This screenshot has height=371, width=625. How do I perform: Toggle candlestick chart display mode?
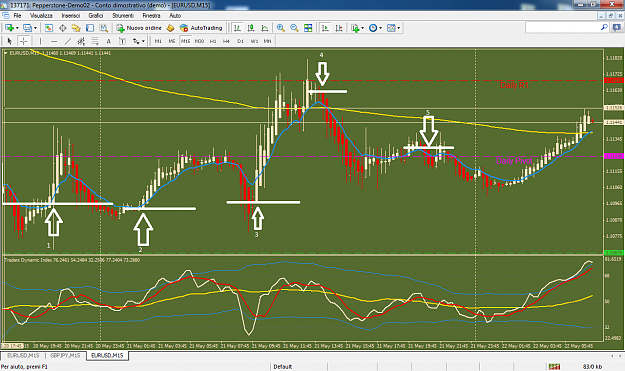(251, 28)
